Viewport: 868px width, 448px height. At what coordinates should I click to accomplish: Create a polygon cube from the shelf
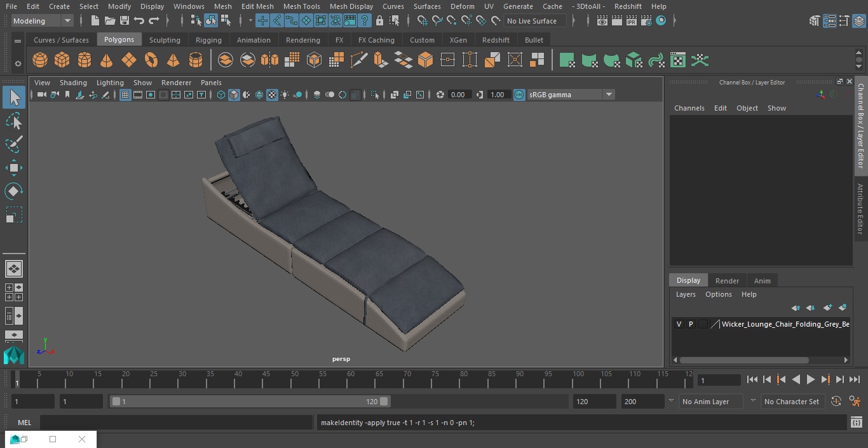point(62,60)
